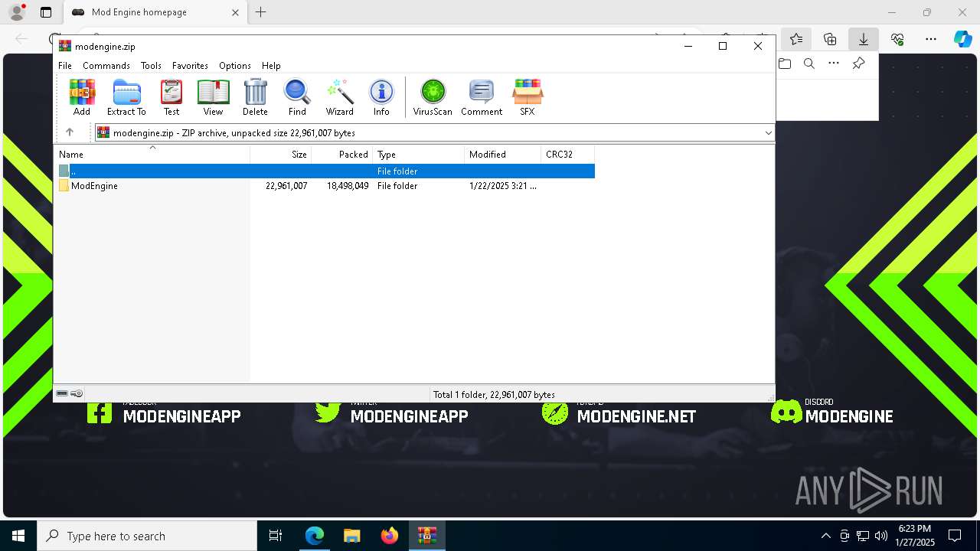
Task: Click the drive icon in status bar
Action: coord(62,394)
